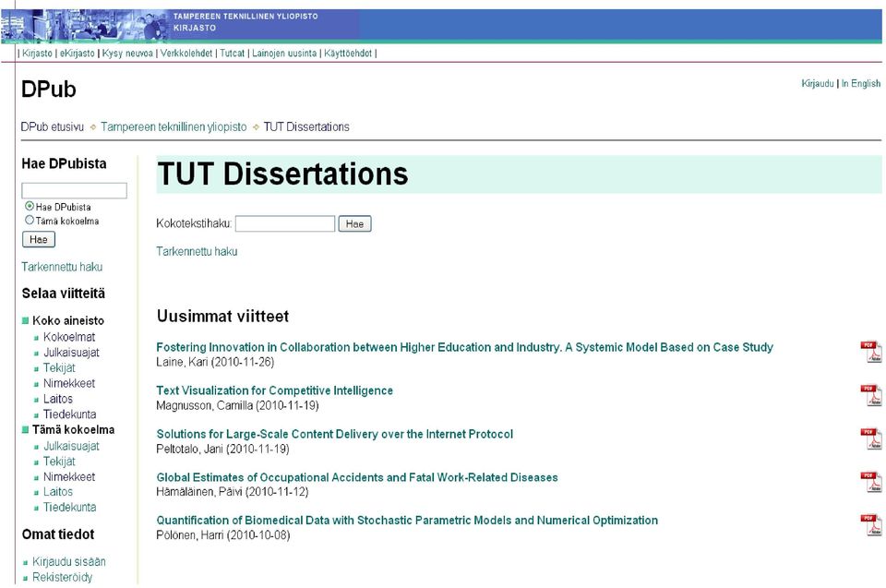Open 'Solutions for Large-Scale Content Delivery' title
Image resolution: width=886 pixels, height=588 pixels.
click(x=334, y=434)
